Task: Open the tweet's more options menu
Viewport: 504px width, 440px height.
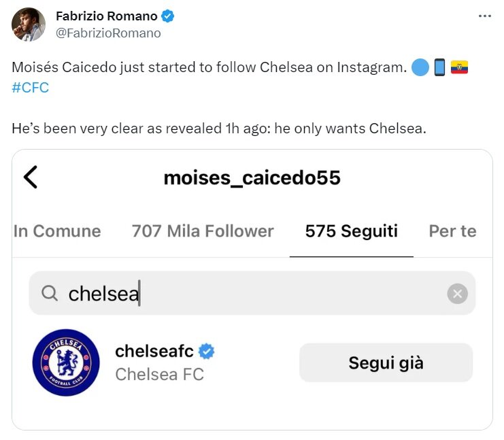Action: pos(484,16)
